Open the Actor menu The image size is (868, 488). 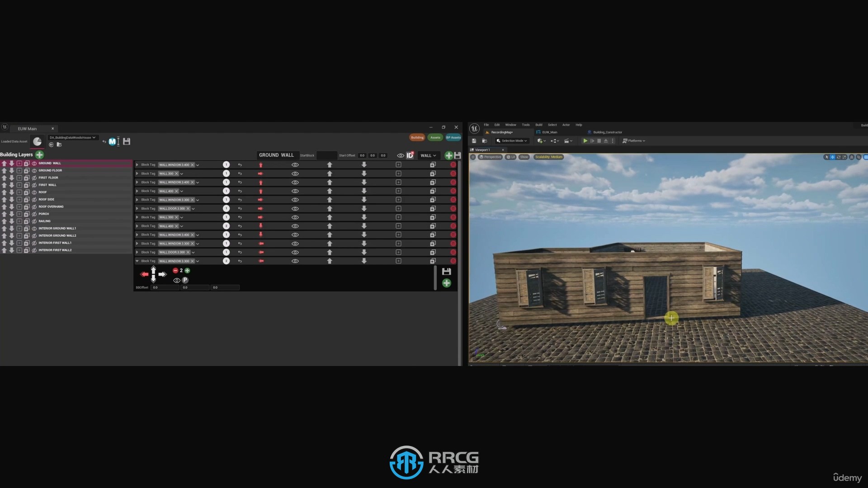click(x=566, y=125)
